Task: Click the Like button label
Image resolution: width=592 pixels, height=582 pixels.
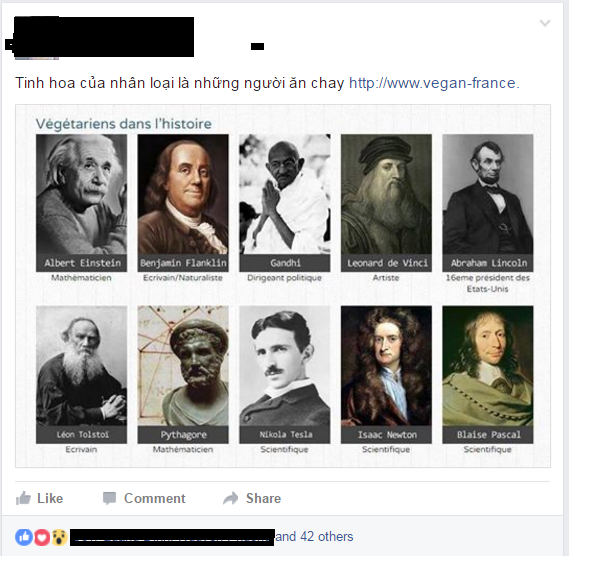Action: pos(50,498)
